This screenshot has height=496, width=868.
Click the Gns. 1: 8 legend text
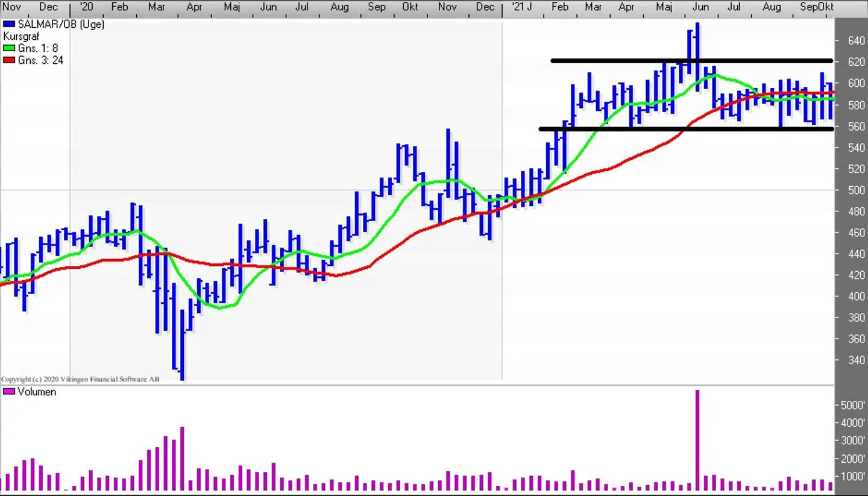tap(39, 48)
